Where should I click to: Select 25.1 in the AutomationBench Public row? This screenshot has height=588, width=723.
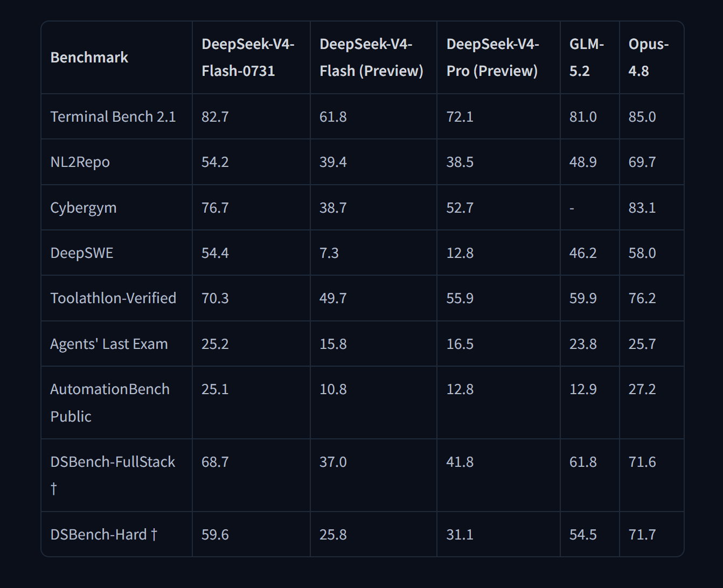(215, 389)
